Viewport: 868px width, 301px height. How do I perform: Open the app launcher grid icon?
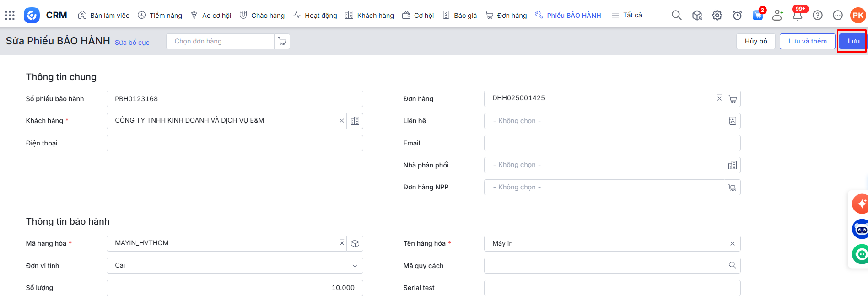(x=10, y=16)
